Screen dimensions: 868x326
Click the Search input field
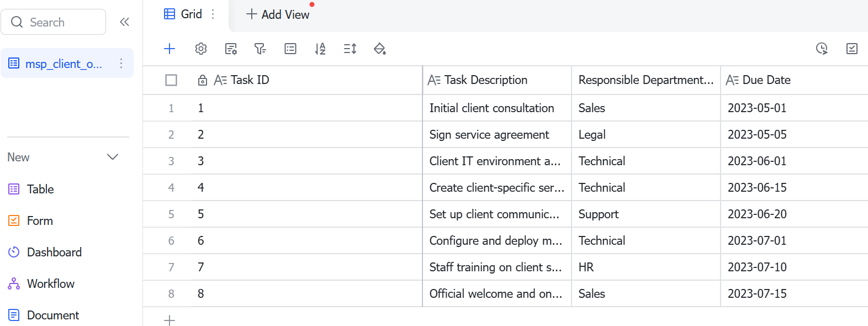click(54, 22)
